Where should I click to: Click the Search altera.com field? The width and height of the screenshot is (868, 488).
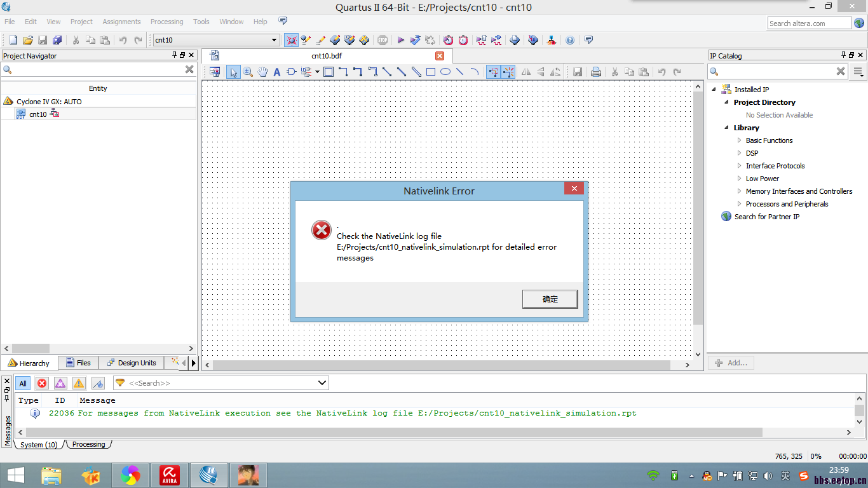point(810,24)
